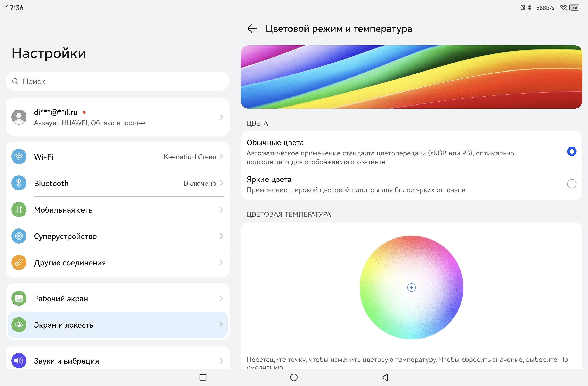Tap the HUAWEI account avatar icon
588x386 pixels.
pos(19,117)
